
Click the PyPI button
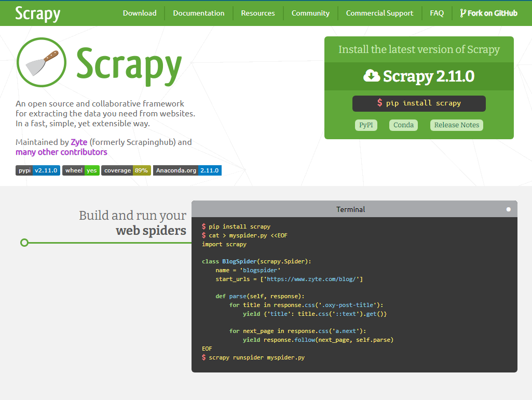[x=366, y=125]
